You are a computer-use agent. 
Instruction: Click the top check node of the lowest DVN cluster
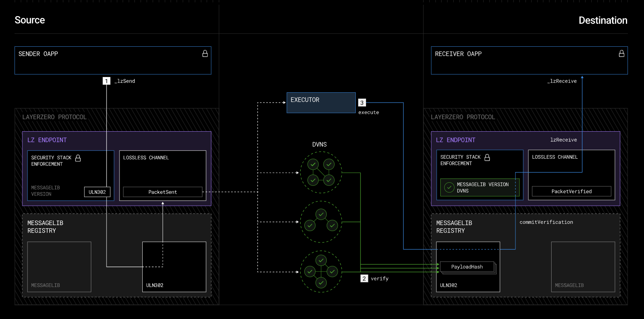pyautogui.click(x=321, y=260)
